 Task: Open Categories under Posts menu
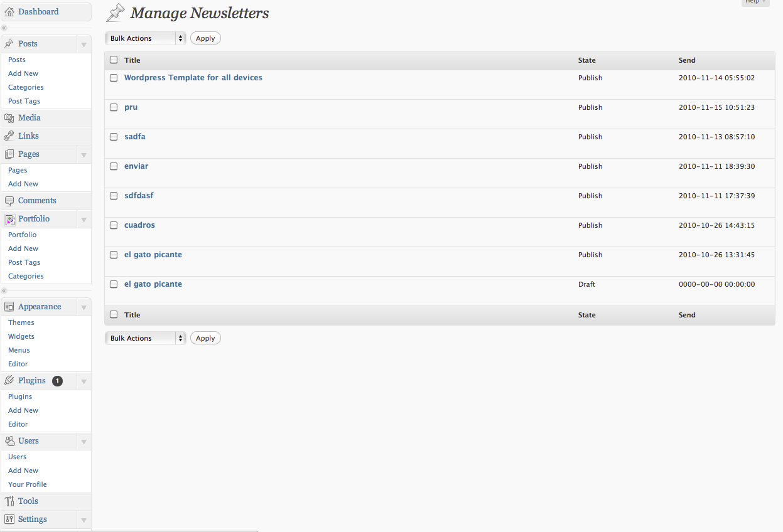point(26,87)
